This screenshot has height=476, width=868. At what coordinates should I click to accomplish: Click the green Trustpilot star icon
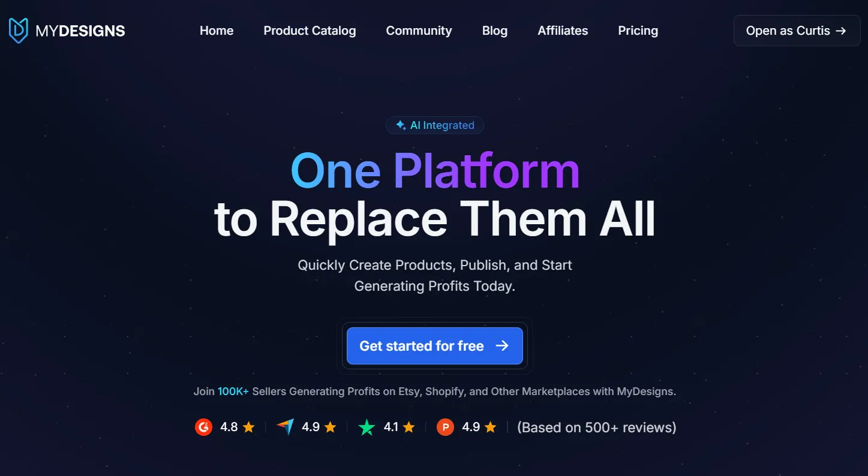coord(367,427)
